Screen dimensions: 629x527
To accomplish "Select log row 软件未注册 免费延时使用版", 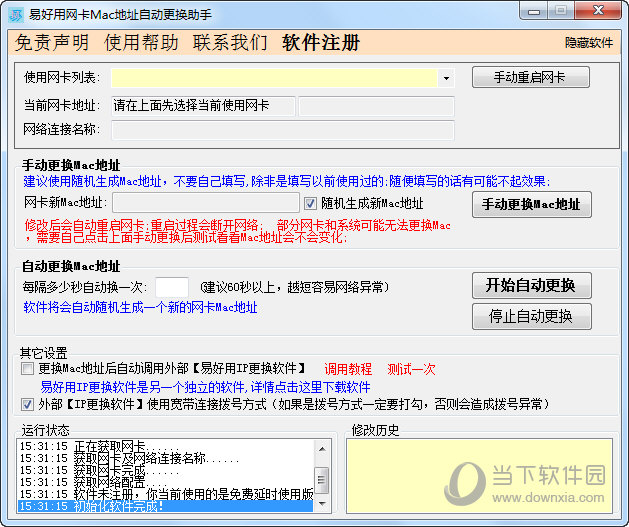I will point(165,494).
